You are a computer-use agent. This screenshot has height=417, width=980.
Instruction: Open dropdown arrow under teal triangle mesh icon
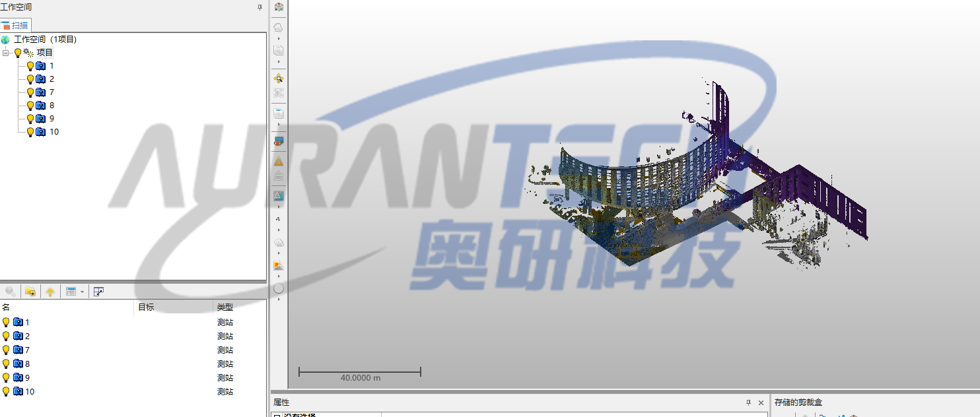tap(279, 207)
